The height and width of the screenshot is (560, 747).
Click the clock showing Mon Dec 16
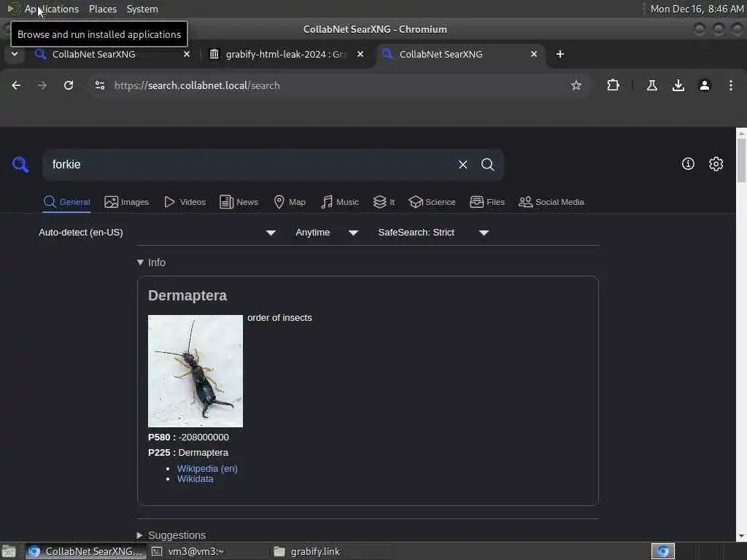(697, 9)
